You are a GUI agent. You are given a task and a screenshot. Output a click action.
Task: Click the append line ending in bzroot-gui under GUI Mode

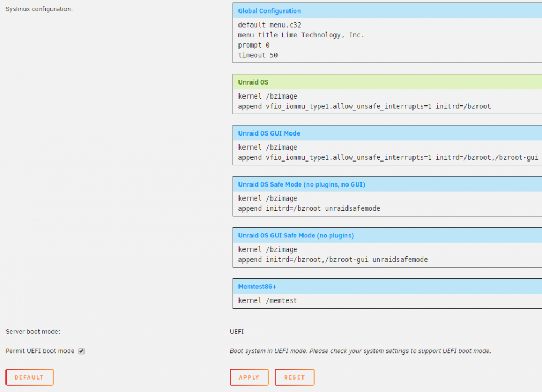(388, 158)
